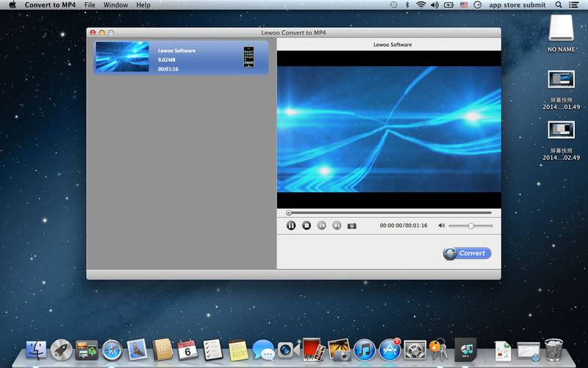Open FaceTime camera in the Dock
The height and width of the screenshot is (368, 588).
pos(288,350)
